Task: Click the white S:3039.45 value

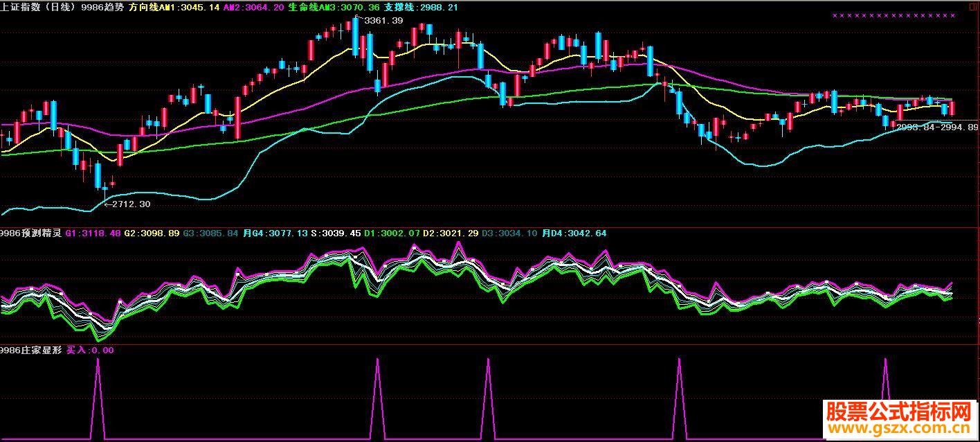Action: pos(336,233)
